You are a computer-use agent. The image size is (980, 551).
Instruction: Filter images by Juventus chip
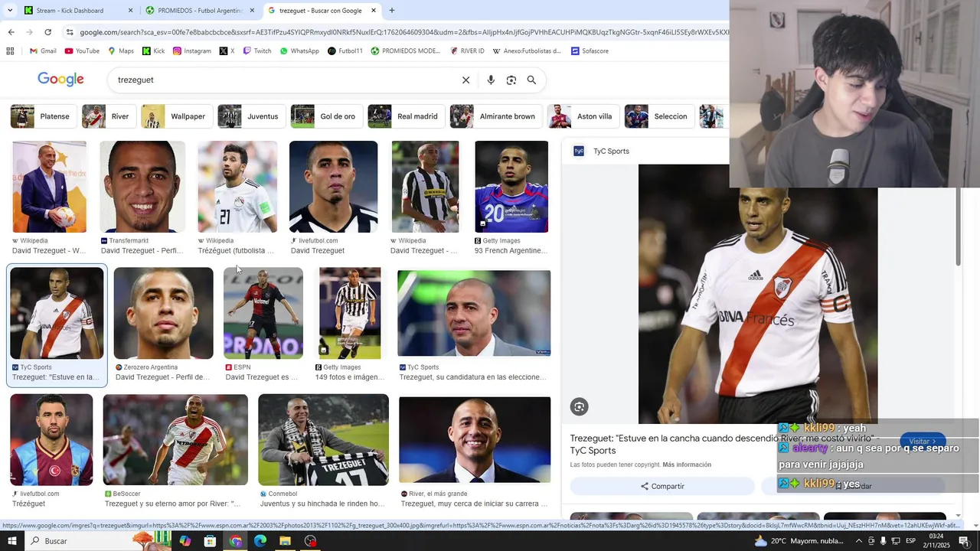(x=251, y=116)
